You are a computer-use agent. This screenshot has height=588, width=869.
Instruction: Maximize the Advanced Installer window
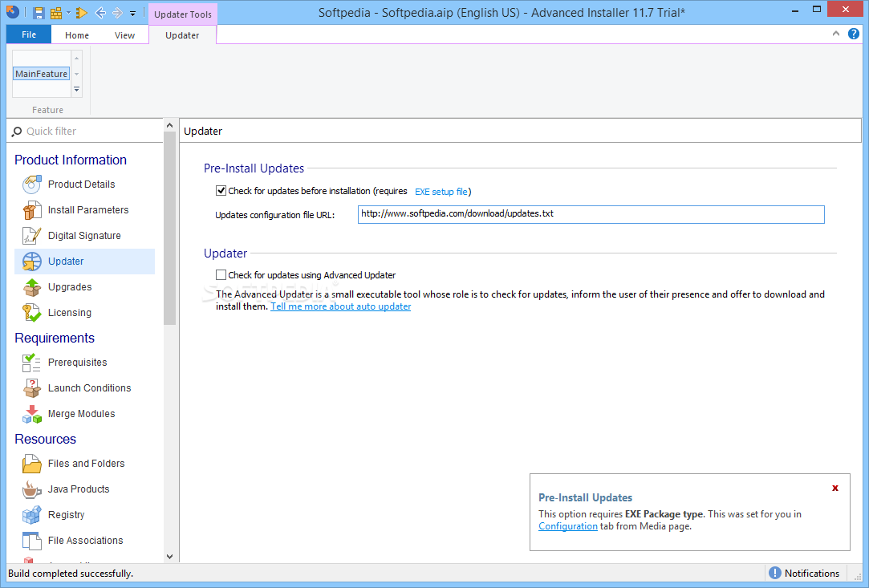click(x=816, y=10)
